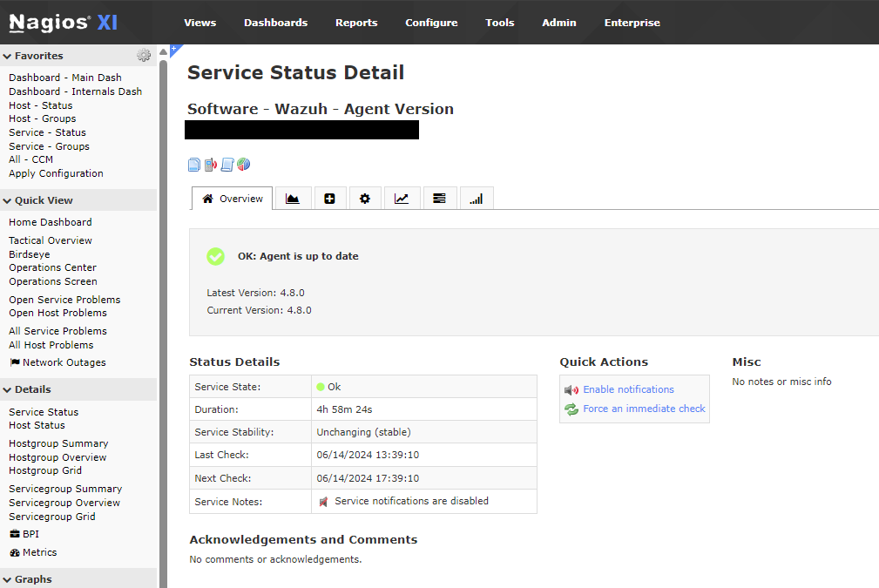Screen dimensions: 879x588
Task: Open Operations Screen
Action: [52, 281]
